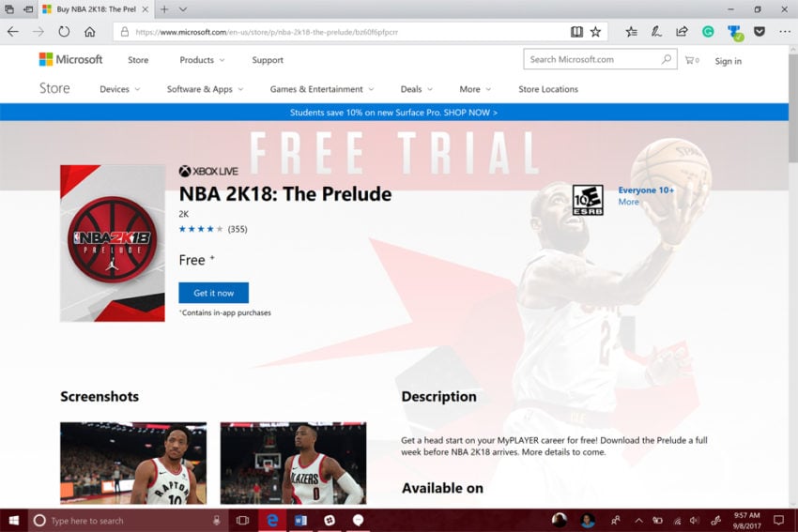Open the Favorites hub icon
798x532 pixels.
tap(631, 32)
